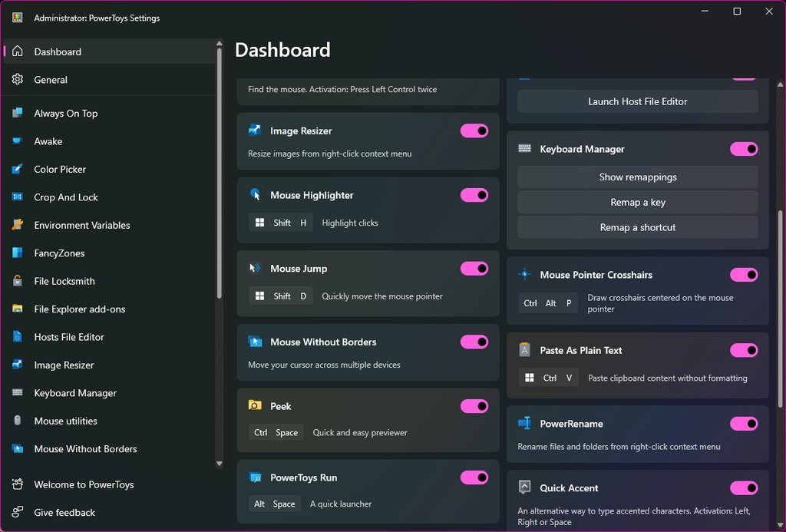Click the Mouse Pointer Crosshairs card icon

(525, 274)
